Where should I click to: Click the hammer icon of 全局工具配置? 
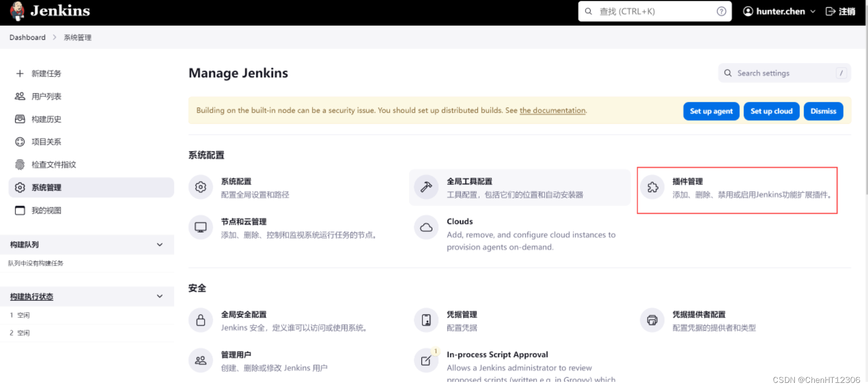[426, 187]
